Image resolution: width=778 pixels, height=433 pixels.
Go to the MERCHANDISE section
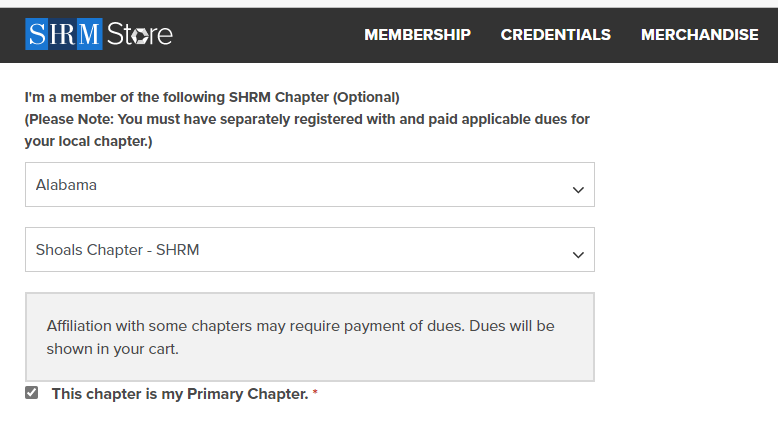(699, 35)
